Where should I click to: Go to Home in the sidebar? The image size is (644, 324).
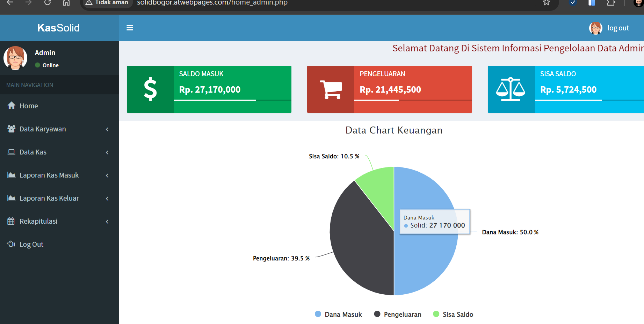[x=29, y=106]
